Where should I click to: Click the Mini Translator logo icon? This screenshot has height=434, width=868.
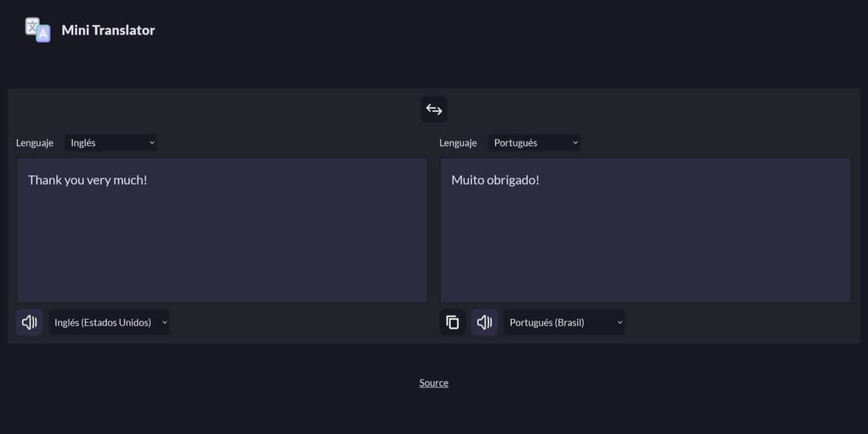[38, 30]
